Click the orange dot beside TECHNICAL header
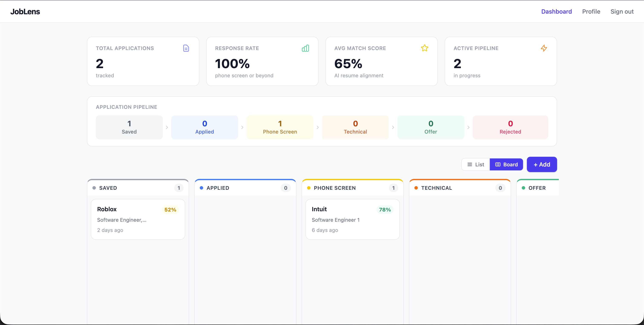Image resolution: width=644 pixels, height=325 pixels. point(416,188)
